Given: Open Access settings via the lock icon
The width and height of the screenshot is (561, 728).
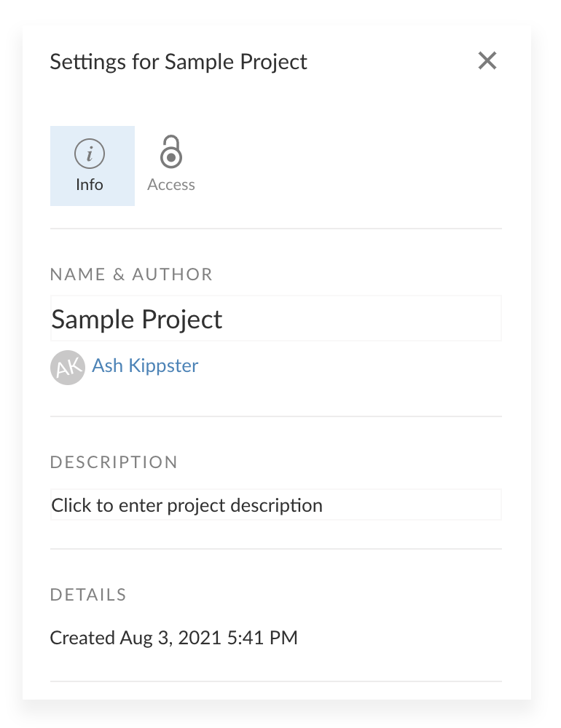Looking at the screenshot, I should point(170,153).
